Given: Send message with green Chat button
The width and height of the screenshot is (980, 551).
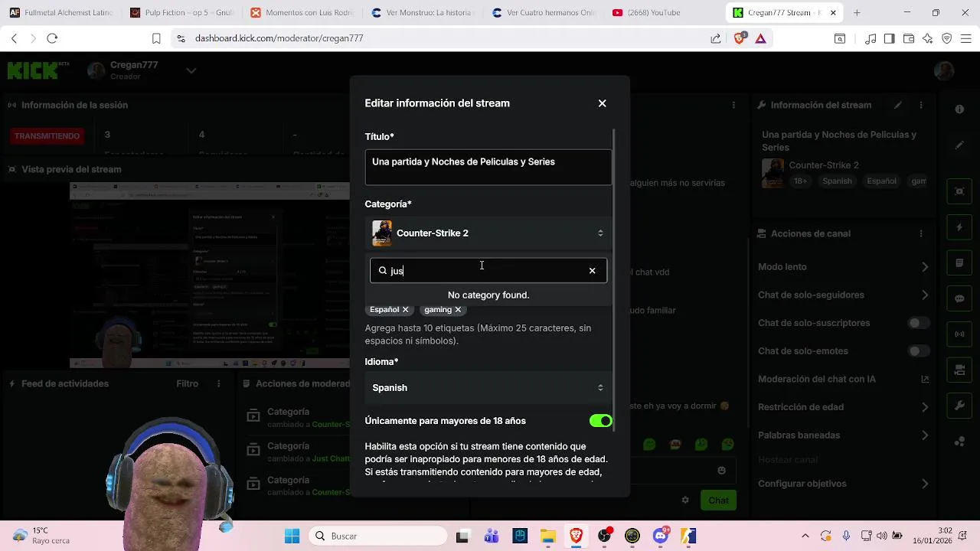Looking at the screenshot, I should [718, 500].
